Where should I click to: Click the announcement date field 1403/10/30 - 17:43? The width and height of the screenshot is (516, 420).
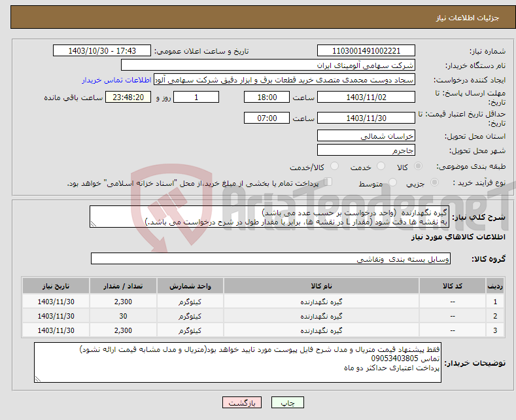pyautogui.click(x=101, y=50)
